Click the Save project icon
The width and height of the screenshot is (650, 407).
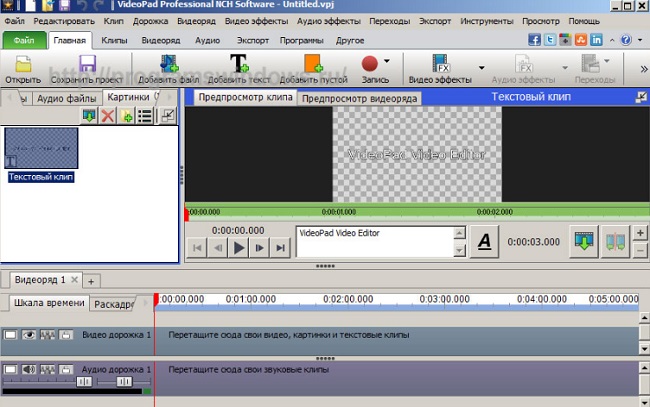coord(87,68)
